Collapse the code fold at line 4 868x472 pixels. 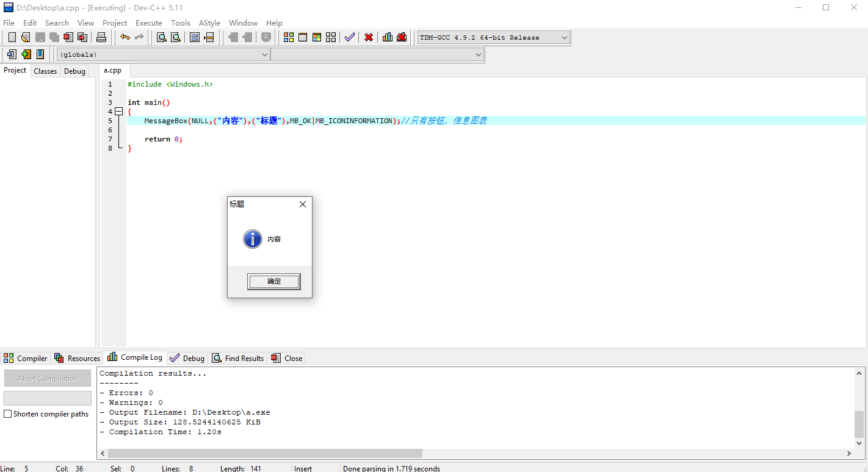coord(118,112)
